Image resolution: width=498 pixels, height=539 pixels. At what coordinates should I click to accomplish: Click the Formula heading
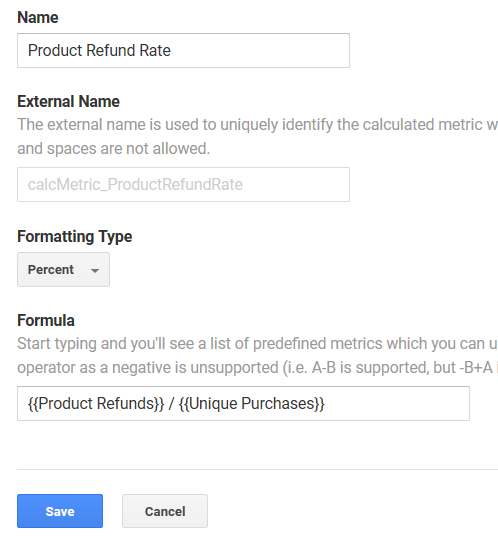[46, 320]
